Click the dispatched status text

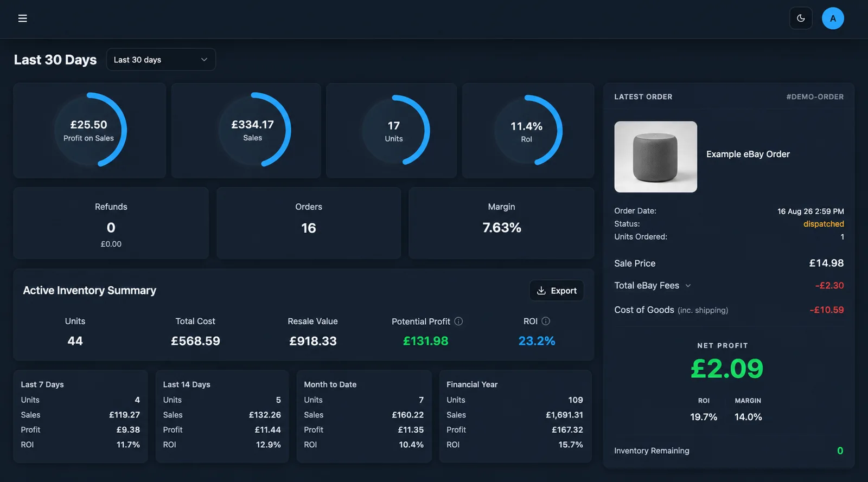(x=824, y=224)
